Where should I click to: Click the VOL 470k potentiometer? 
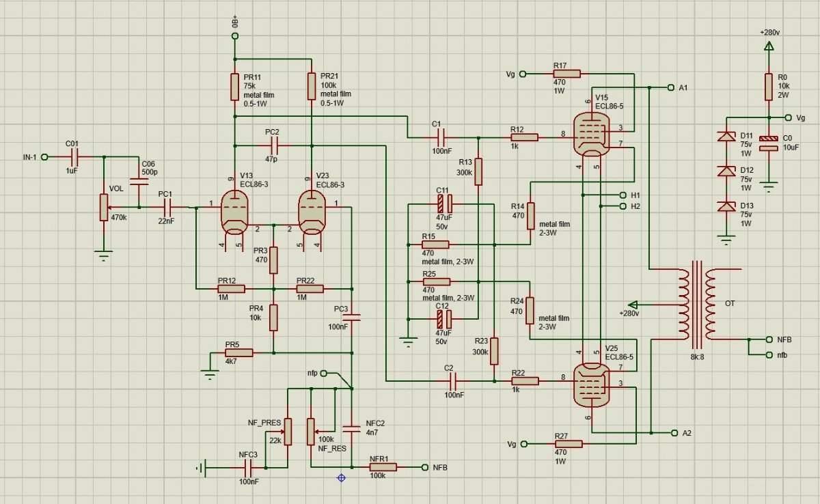tap(104, 208)
